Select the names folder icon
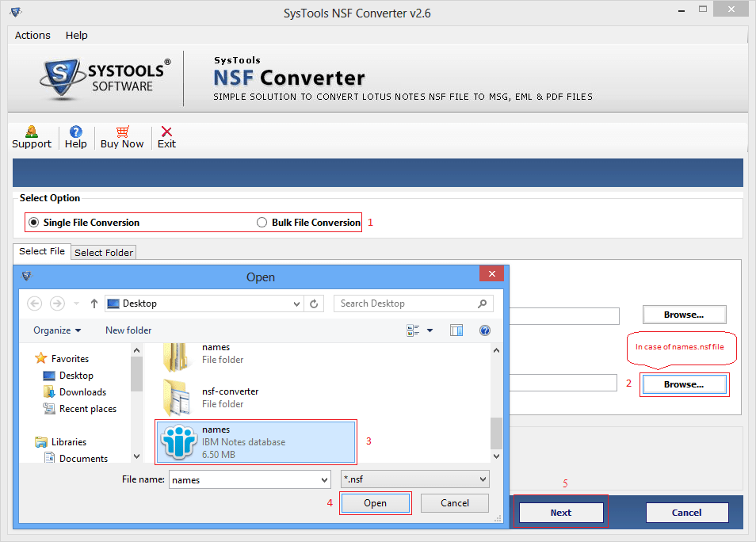 [x=175, y=357]
